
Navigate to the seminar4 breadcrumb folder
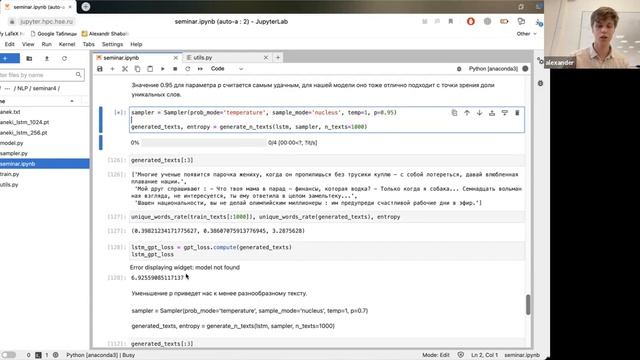44,89
